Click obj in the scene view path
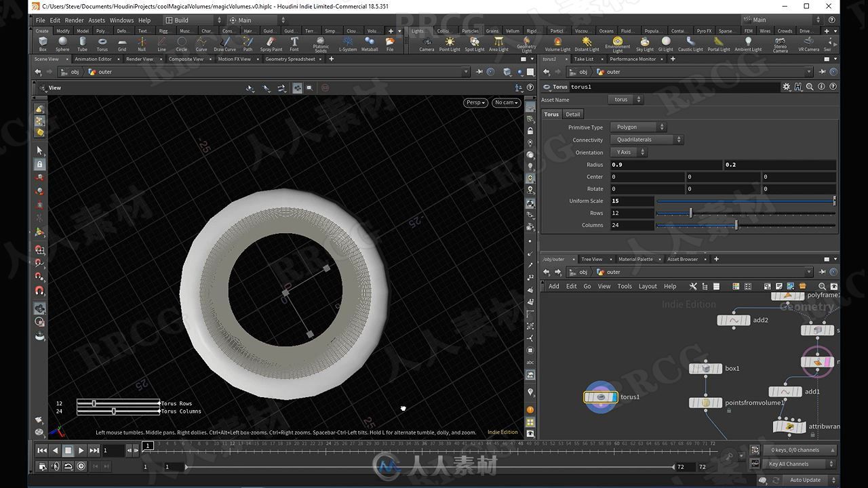The width and height of the screenshot is (868, 488). coord(75,72)
